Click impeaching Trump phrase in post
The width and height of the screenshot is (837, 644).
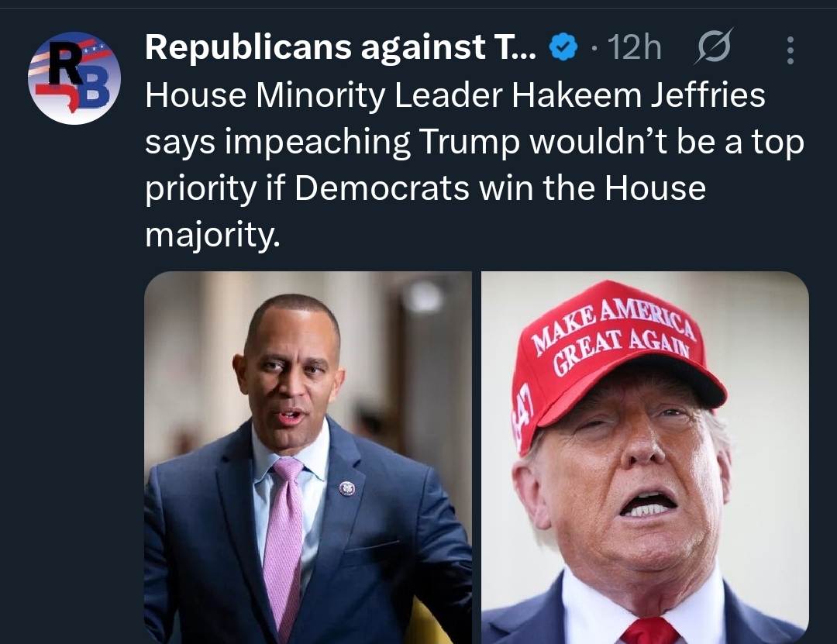click(x=372, y=143)
